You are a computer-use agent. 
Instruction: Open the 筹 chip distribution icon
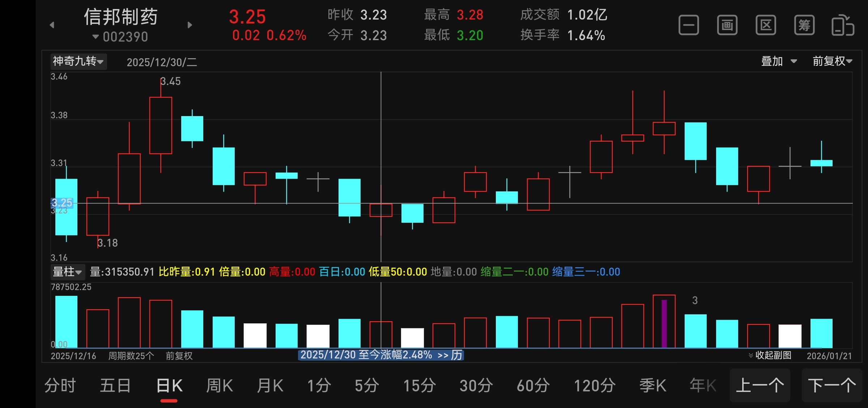coord(804,25)
